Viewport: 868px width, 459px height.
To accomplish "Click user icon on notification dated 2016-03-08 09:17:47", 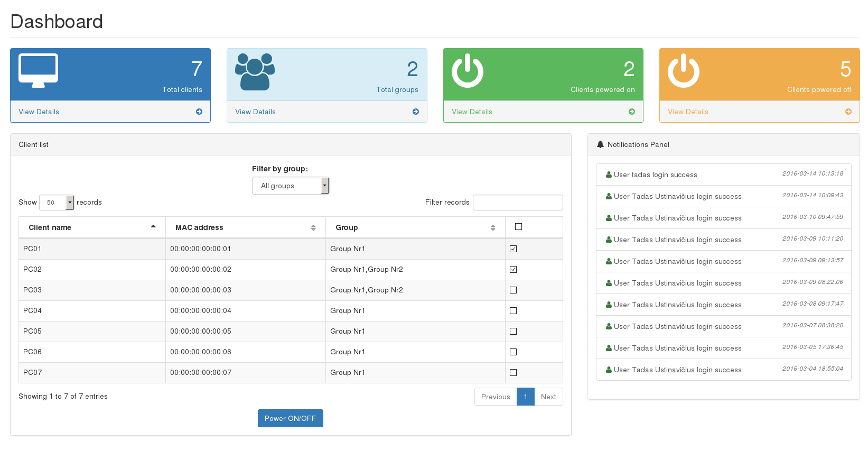I will point(609,305).
